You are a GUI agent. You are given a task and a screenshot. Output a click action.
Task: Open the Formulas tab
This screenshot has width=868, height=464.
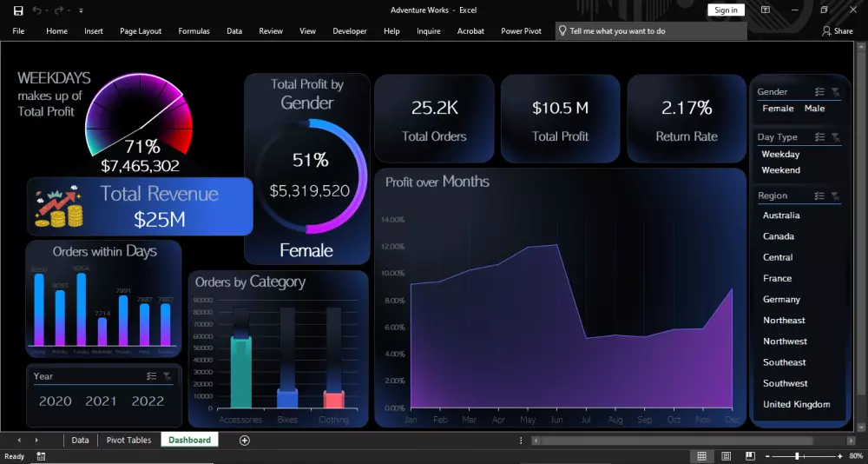194,31
